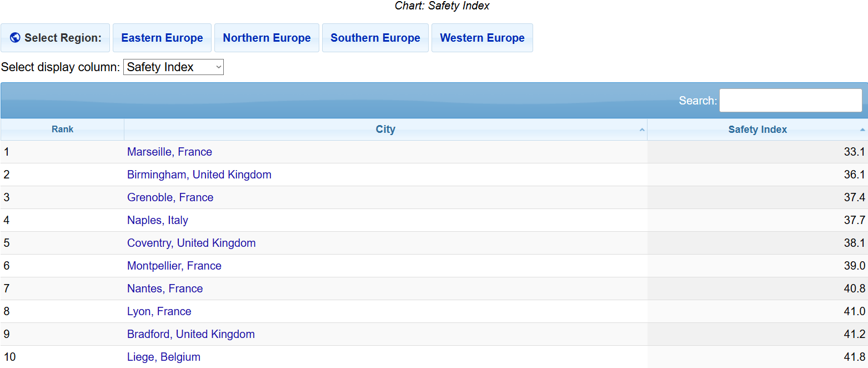The height and width of the screenshot is (368, 868).
Task: Follow the Grenoble, France link
Action: click(170, 197)
